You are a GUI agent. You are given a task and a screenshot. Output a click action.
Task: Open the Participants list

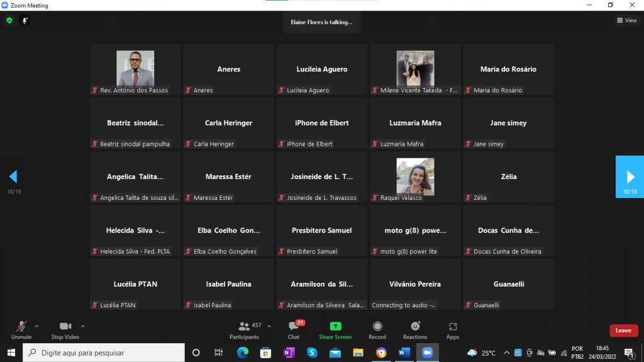tap(244, 329)
